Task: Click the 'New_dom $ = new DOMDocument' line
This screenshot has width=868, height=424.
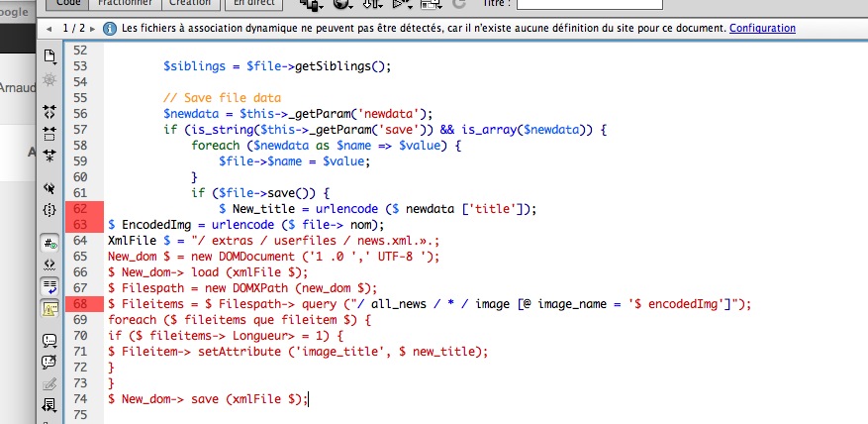Action: (x=274, y=257)
